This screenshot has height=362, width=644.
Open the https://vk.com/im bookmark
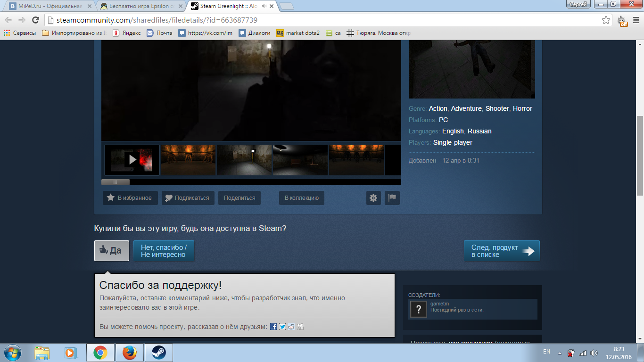click(206, 33)
